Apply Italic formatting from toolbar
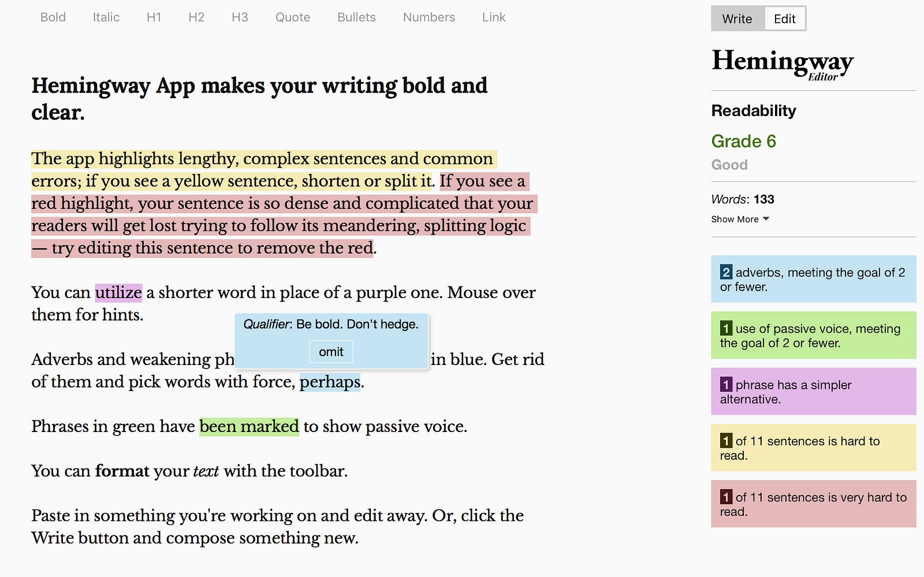Viewport: 924px width, 577px height. tap(106, 17)
